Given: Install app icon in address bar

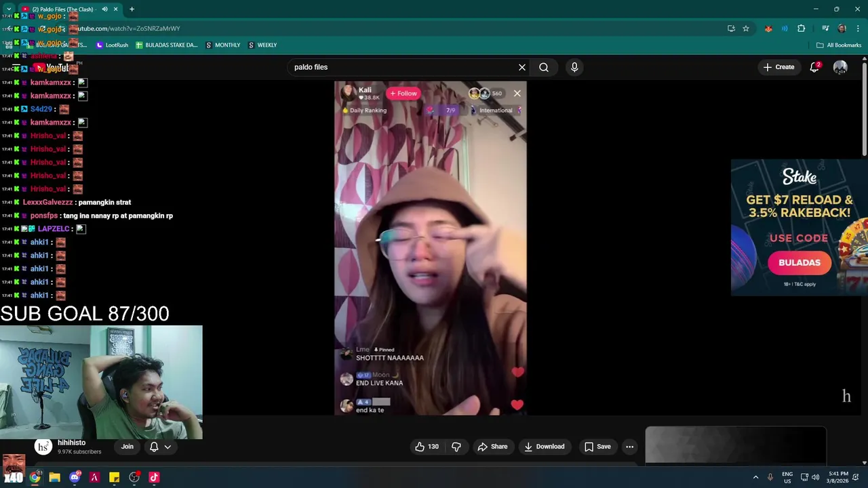Looking at the screenshot, I should (731, 28).
